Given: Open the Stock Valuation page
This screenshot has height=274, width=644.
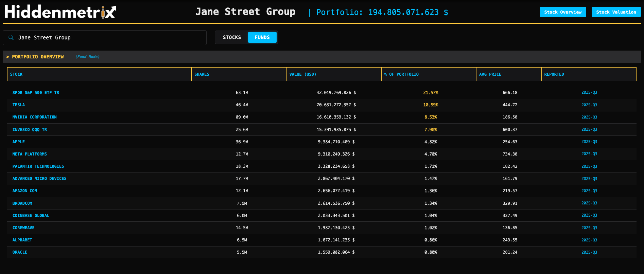Looking at the screenshot, I should pyautogui.click(x=616, y=12).
